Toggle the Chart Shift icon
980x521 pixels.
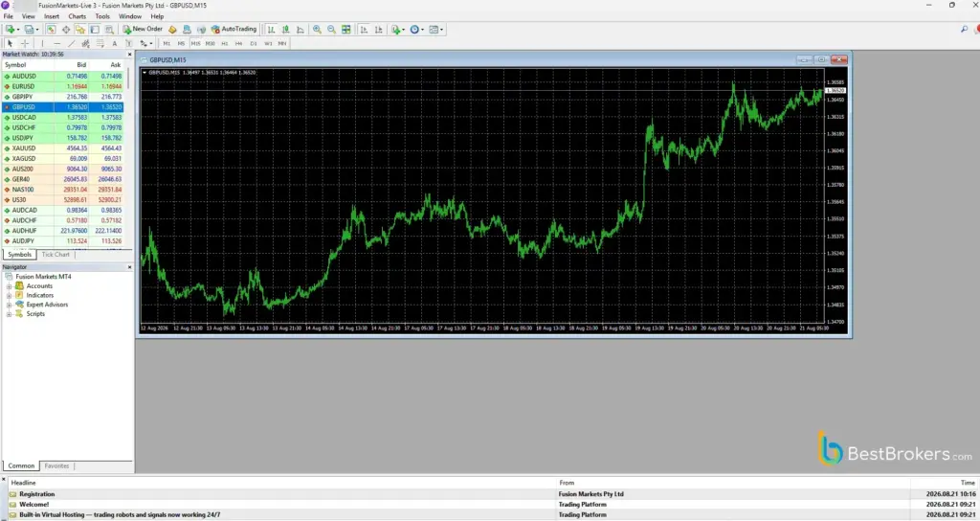[378, 30]
